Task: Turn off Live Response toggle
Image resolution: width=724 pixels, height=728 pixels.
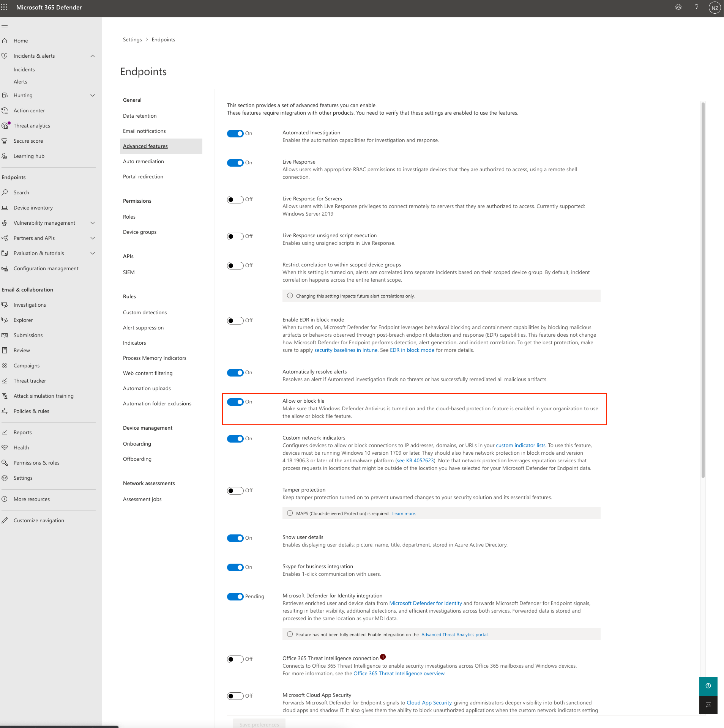Action: click(235, 163)
